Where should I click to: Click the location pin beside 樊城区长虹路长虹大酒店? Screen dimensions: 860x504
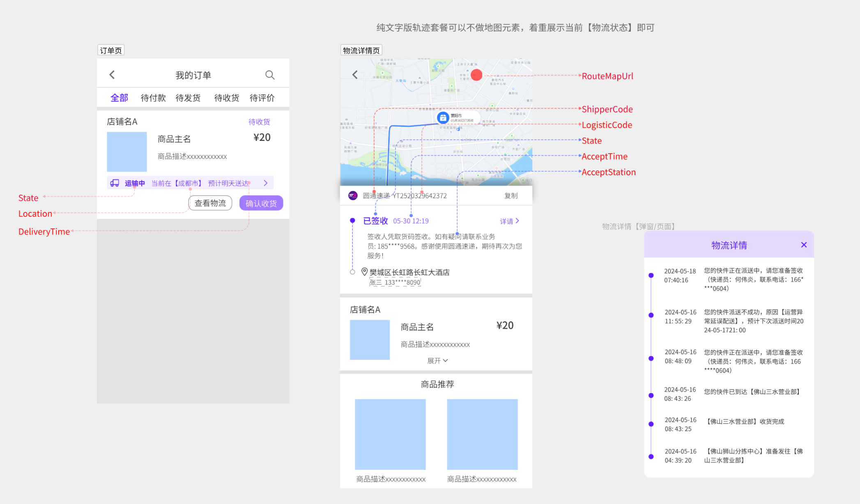pyautogui.click(x=364, y=272)
